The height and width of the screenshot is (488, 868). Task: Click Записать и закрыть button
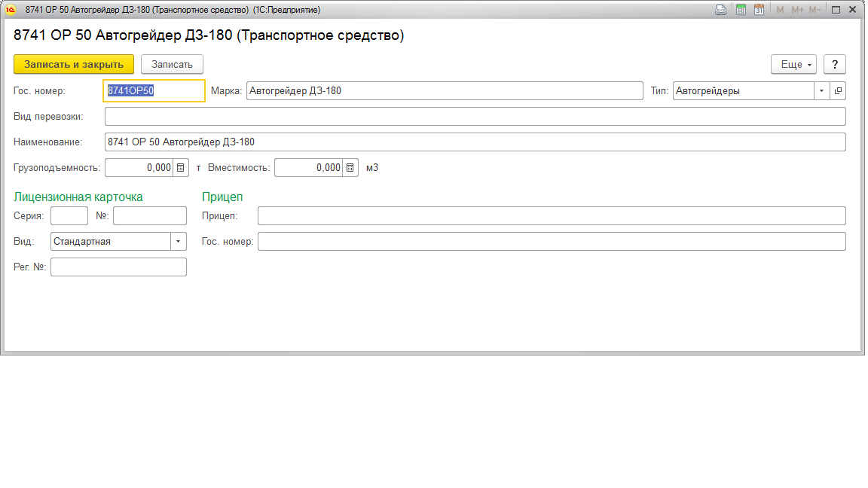coord(74,65)
